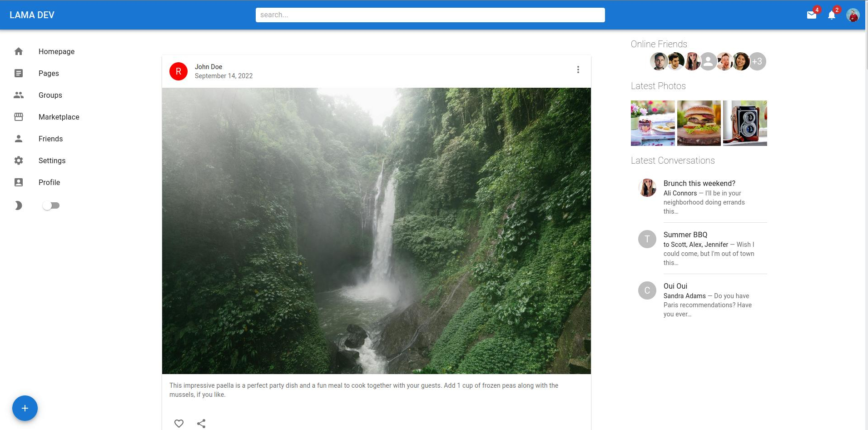This screenshot has width=868, height=430.
Task: Like the post with heart icon
Action: point(179,424)
